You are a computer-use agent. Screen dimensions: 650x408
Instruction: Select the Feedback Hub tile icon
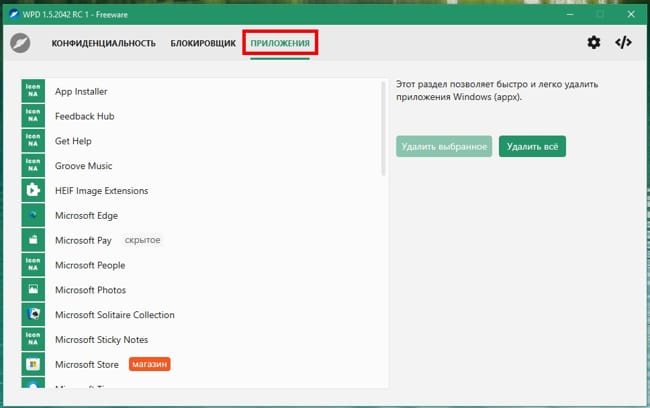[33, 116]
